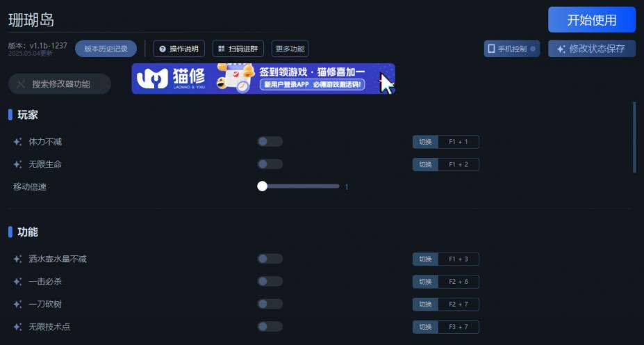
Task: Open 版本历史记录
Action: [106, 49]
